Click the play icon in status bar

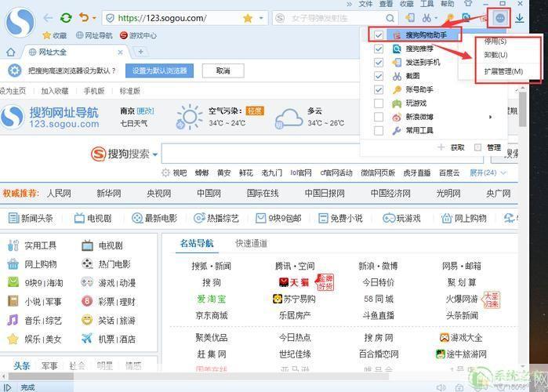click(x=7, y=387)
